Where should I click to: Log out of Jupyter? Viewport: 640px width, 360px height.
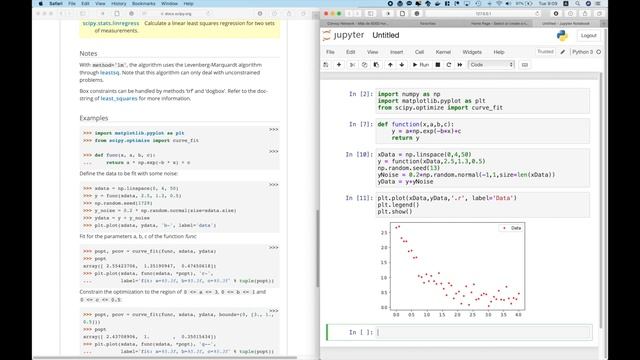tap(589, 36)
